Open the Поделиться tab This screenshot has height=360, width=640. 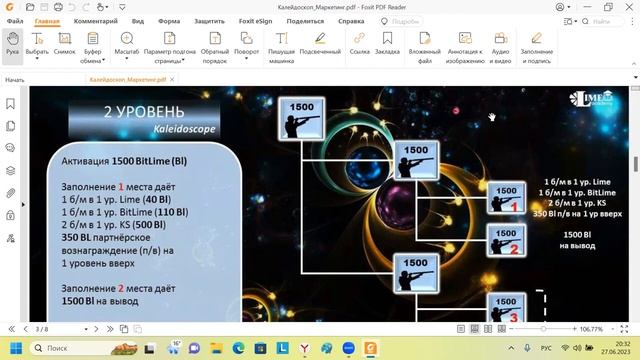[x=305, y=21]
